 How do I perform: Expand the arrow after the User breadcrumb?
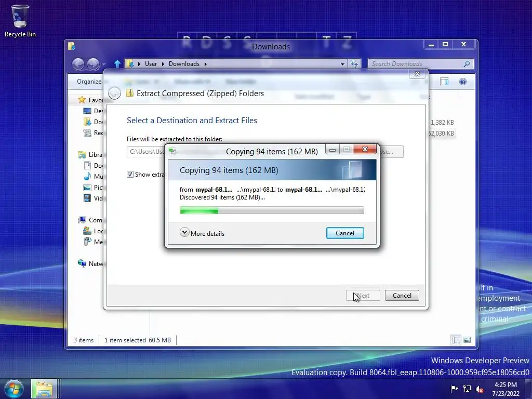(x=163, y=64)
